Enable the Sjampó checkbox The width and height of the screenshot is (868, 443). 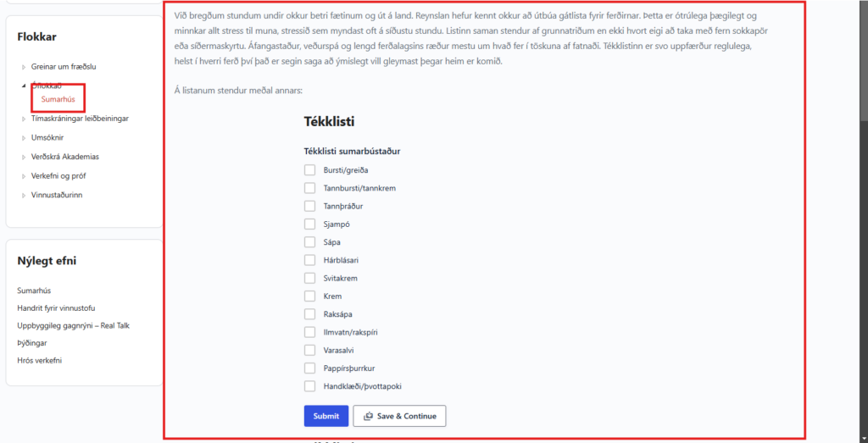click(309, 224)
